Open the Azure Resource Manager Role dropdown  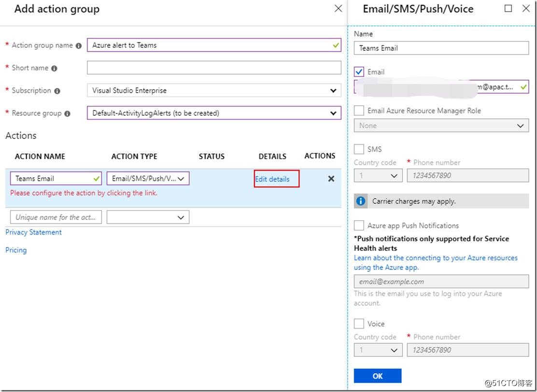tap(441, 126)
